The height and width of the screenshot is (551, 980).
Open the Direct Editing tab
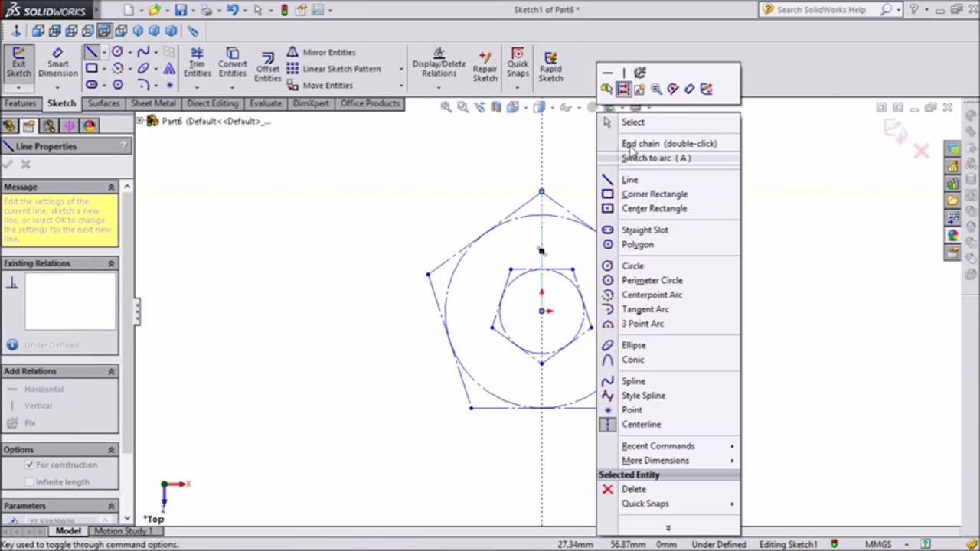tap(212, 103)
